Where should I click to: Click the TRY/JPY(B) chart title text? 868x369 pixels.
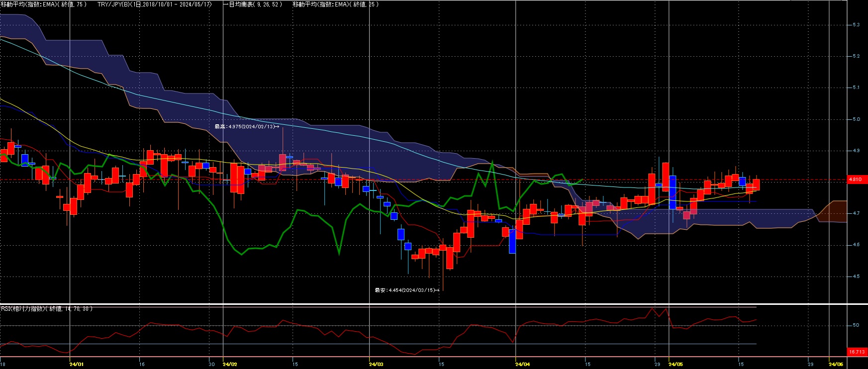pos(155,4)
